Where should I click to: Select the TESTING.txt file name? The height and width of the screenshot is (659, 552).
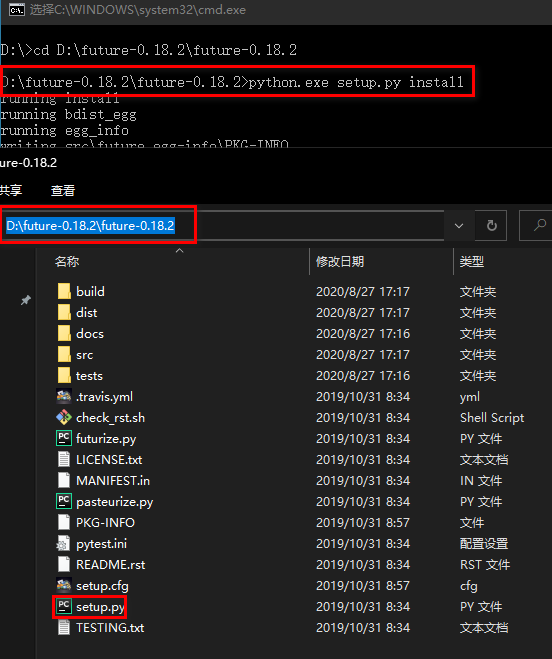pyautogui.click(x=110, y=627)
